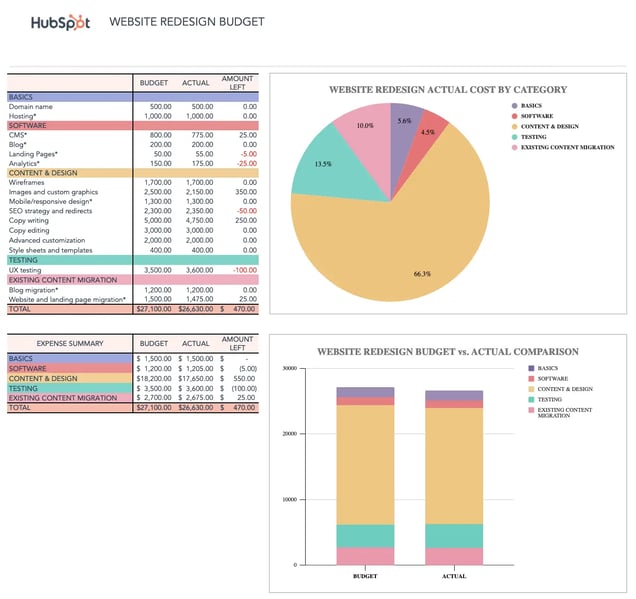636x599 pixels.
Task: Click the Content & Design legend square in bar chart
Action: tap(530, 388)
